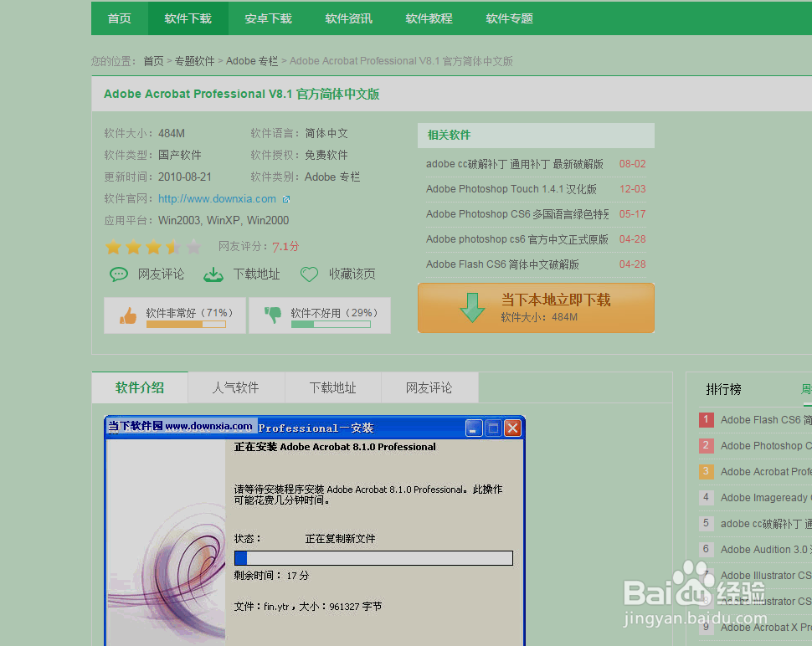
Task: Click the orange 71% approval bar
Action: [186, 325]
